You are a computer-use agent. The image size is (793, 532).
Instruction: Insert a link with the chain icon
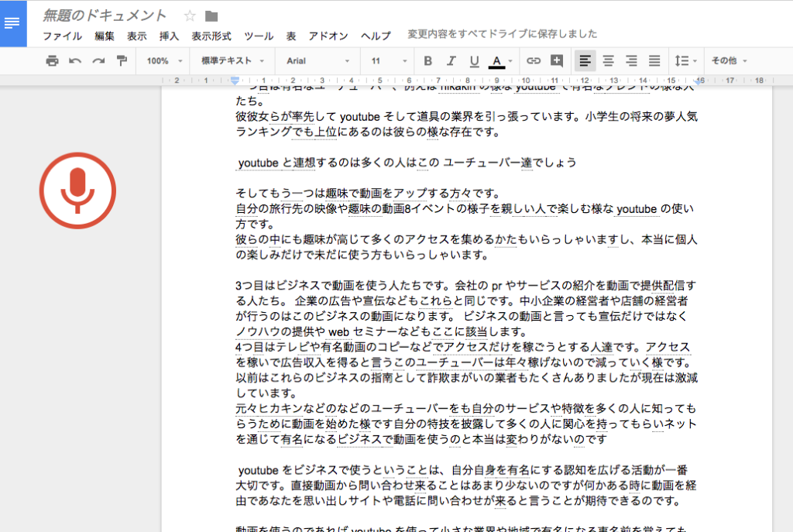(x=534, y=60)
